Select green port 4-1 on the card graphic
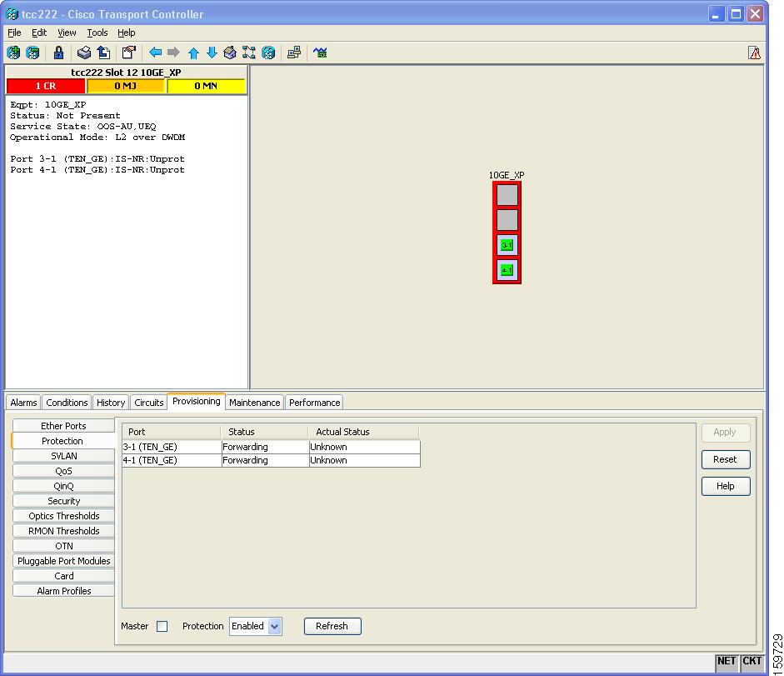 pyautogui.click(x=507, y=270)
